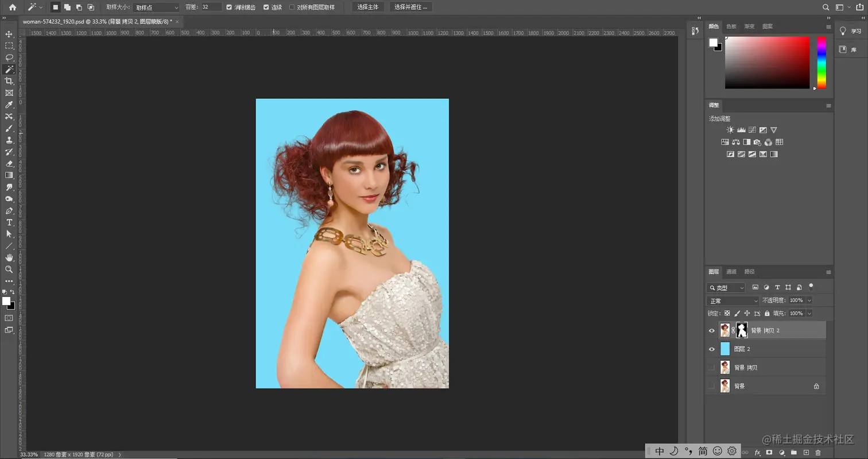Select the Move tool
The width and height of the screenshot is (868, 459).
pos(8,33)
